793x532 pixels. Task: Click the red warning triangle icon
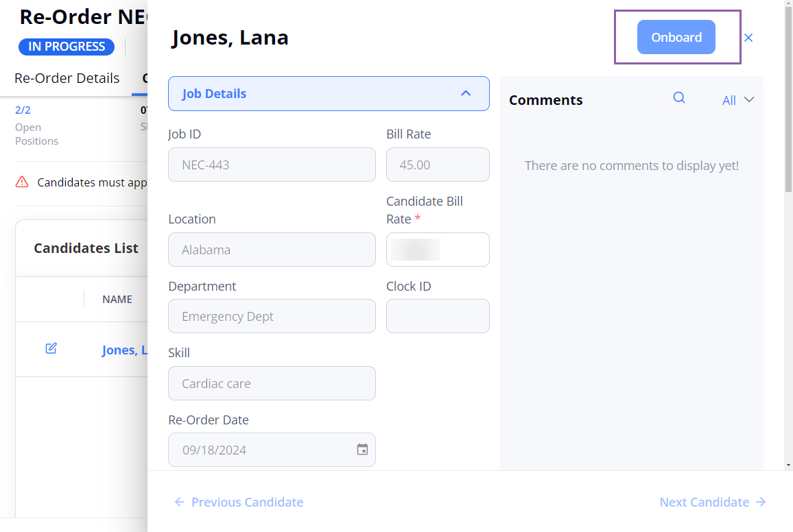pyautogui.click(x=22, y=182)
